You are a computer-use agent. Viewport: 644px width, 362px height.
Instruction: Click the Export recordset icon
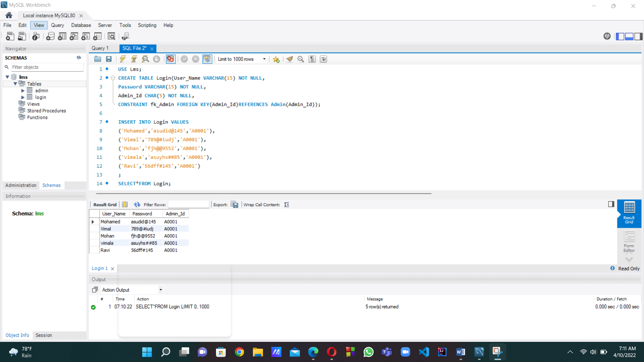(x=234, y=204)
